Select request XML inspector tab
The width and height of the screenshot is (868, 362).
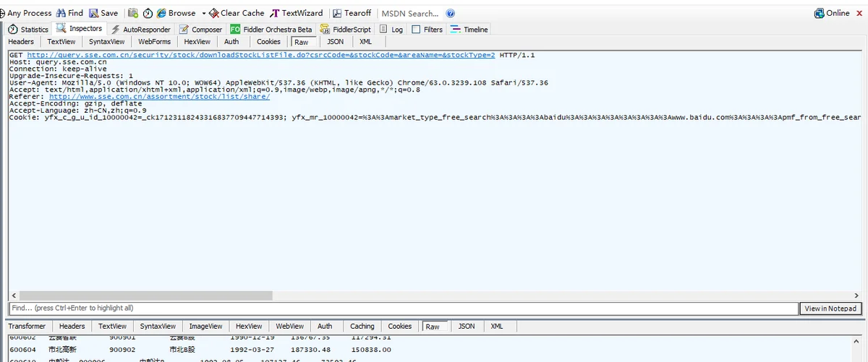tap(366, 42)
